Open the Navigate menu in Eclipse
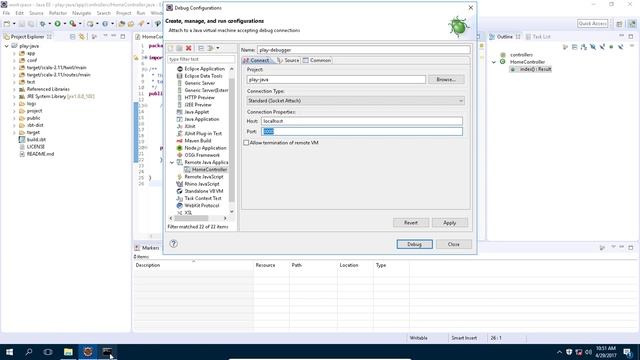Screen dimensions: 640x360 pos(81,13)
